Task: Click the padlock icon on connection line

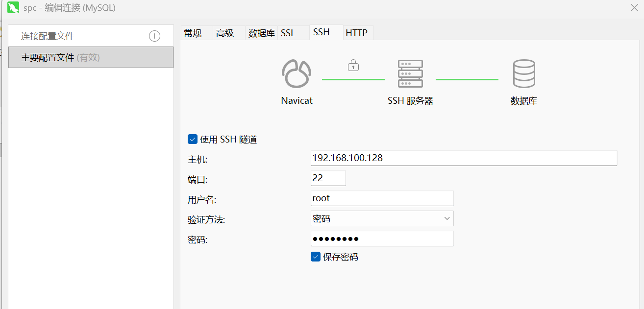Action: pos(353,65)
